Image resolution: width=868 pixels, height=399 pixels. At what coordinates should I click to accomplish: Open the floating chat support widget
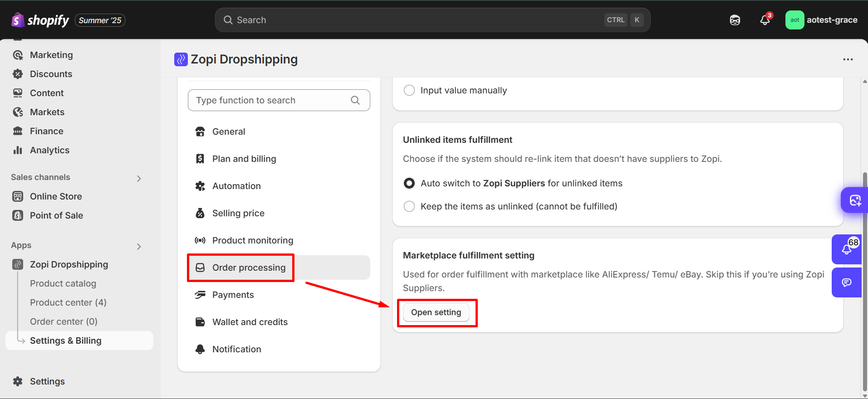847,282
